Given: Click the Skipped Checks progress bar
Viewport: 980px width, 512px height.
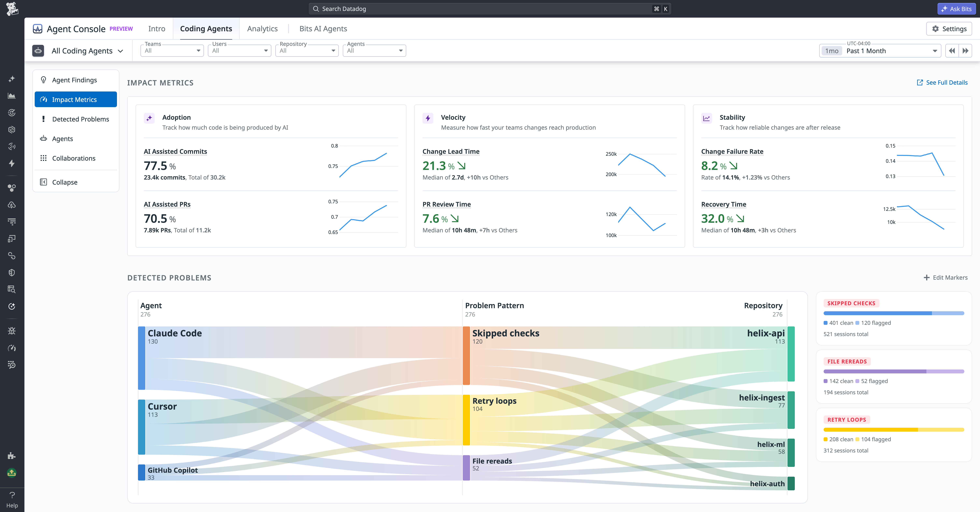Looking at the screenshot, I should (x=894, y=313).
